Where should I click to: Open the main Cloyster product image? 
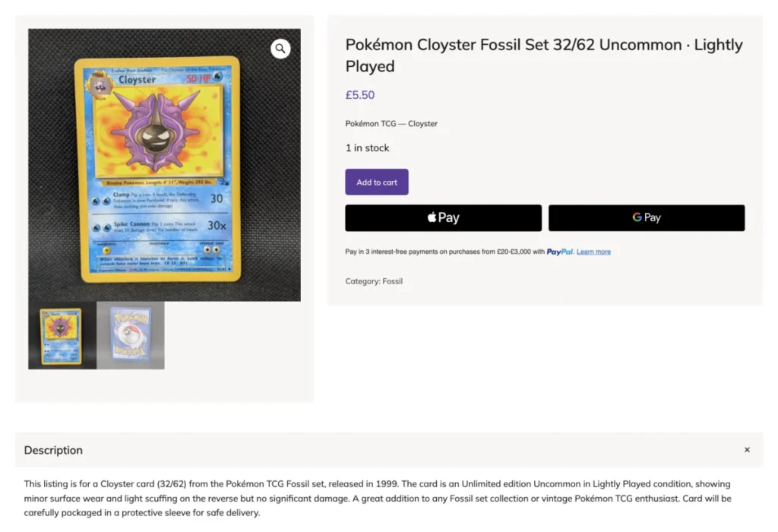164,165
